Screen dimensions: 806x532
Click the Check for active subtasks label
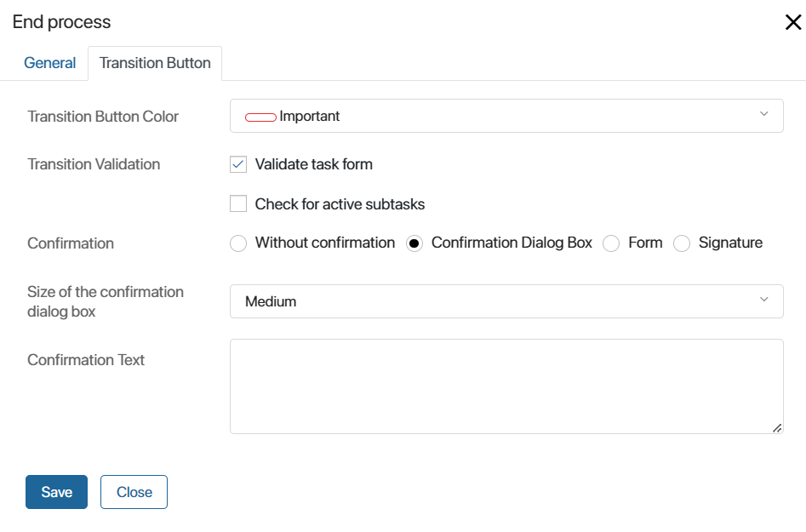pos(340,204)
